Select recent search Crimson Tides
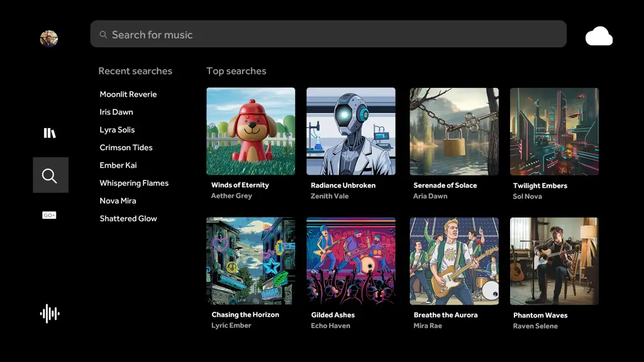The height and width of the screenshot is (362, 644). click(126, 147)
